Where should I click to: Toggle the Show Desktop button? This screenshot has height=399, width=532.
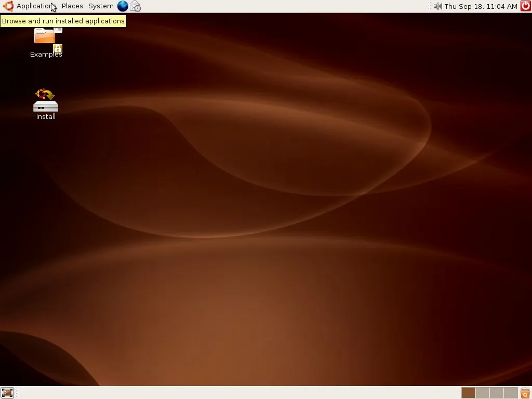tap(7, 393)
